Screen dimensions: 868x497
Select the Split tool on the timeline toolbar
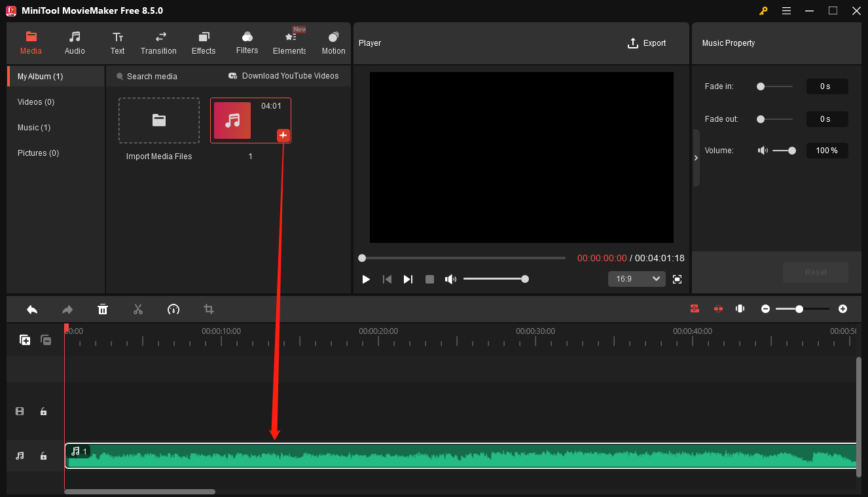[138, 308]
